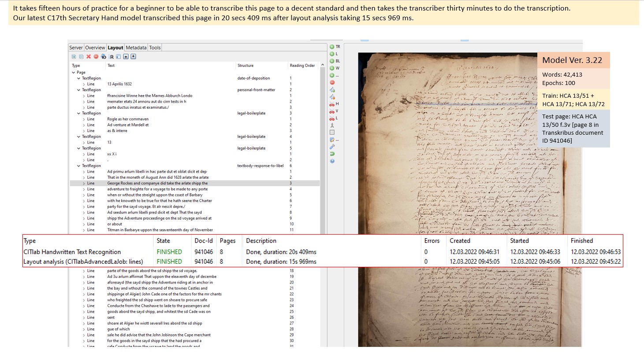The image size is (644, 361).
Task: Collapse the date-of-deposition TextRegion node
Action: pos(78,78)
